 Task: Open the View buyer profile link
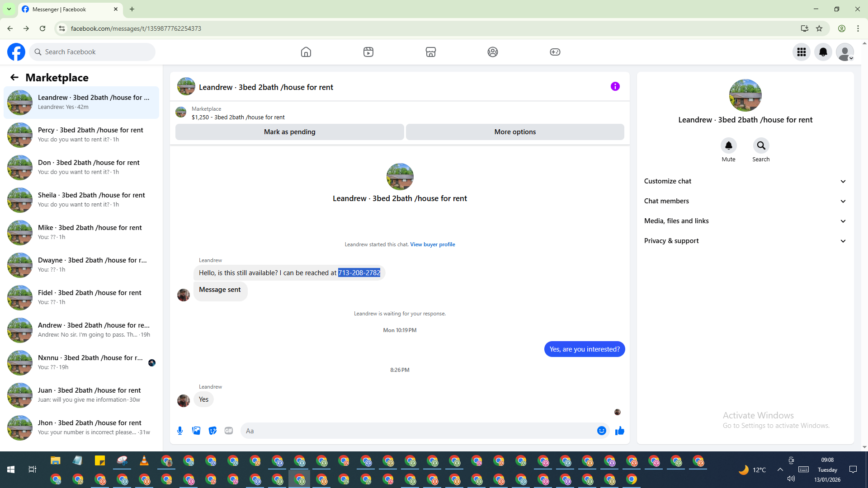(432, 244)
